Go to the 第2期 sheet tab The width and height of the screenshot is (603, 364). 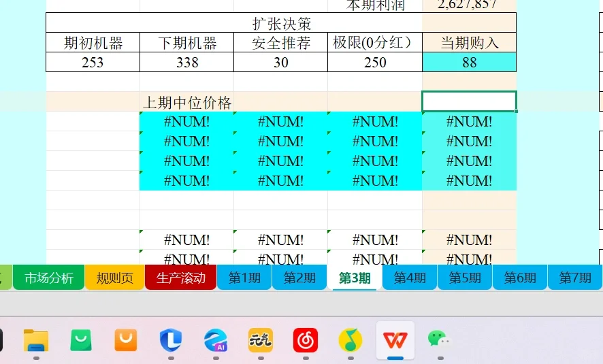[x=299, y=277]
